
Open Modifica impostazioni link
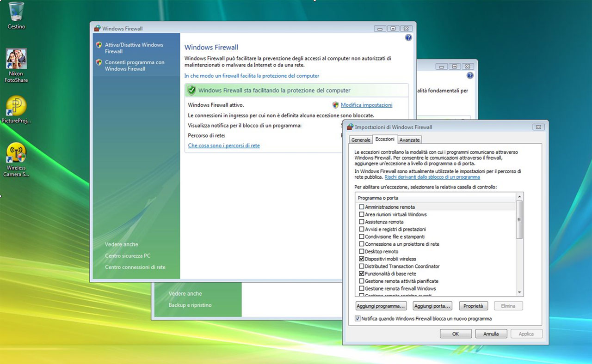pyautogui.click(x=366, y=105)
